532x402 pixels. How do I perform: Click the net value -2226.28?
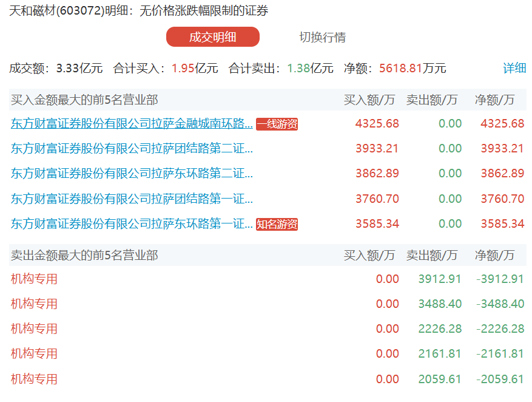tap(500, 329)
